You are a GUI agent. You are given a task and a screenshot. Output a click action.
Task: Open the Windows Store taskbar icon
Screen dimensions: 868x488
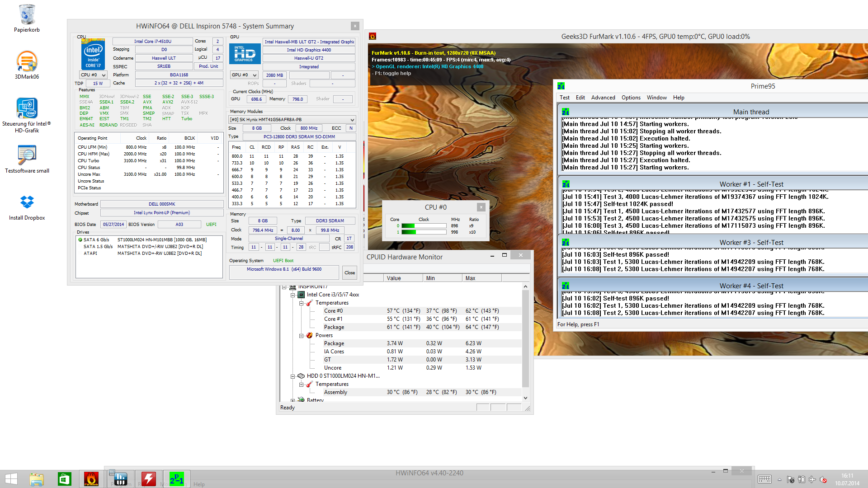64,479
